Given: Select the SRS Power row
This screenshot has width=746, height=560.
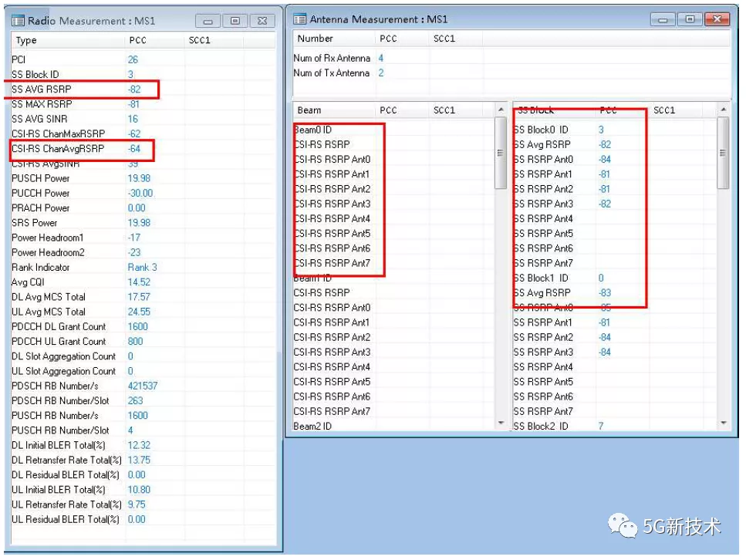Looking at the screenshot, I should [143, 223].
